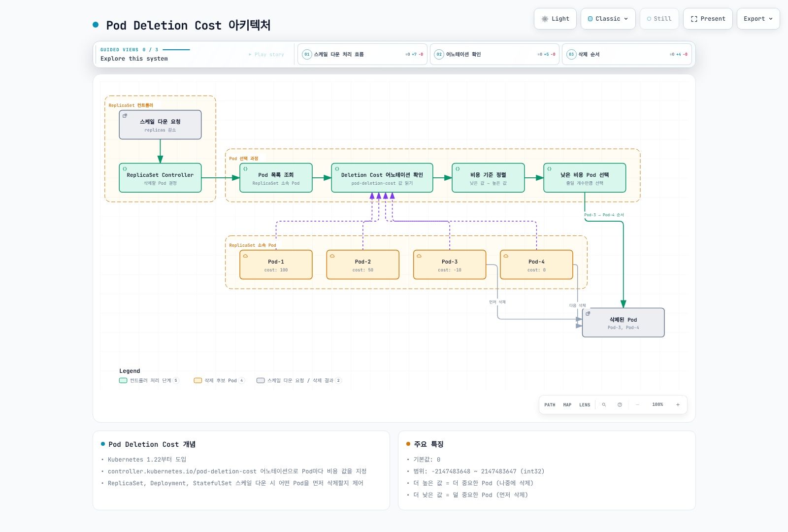Select the Pod-3 node with cost -10

click(450, 265)
